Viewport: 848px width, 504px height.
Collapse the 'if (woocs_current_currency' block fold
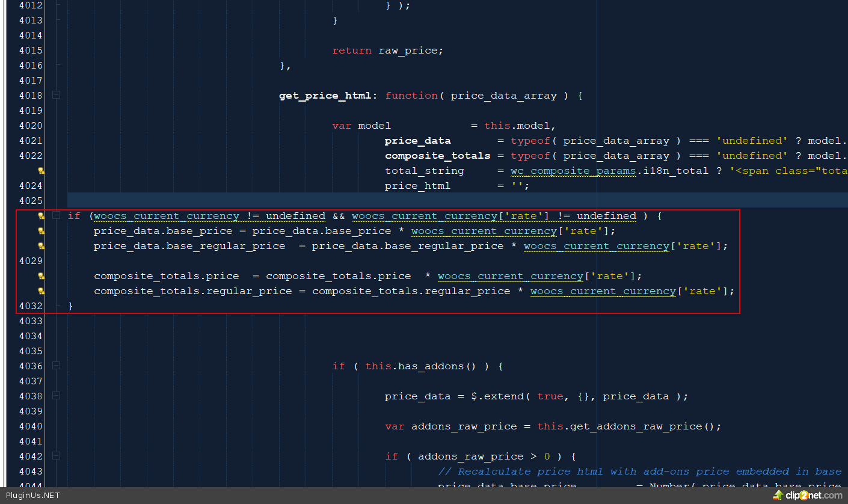pyautogui.click(x=56, y=215)
